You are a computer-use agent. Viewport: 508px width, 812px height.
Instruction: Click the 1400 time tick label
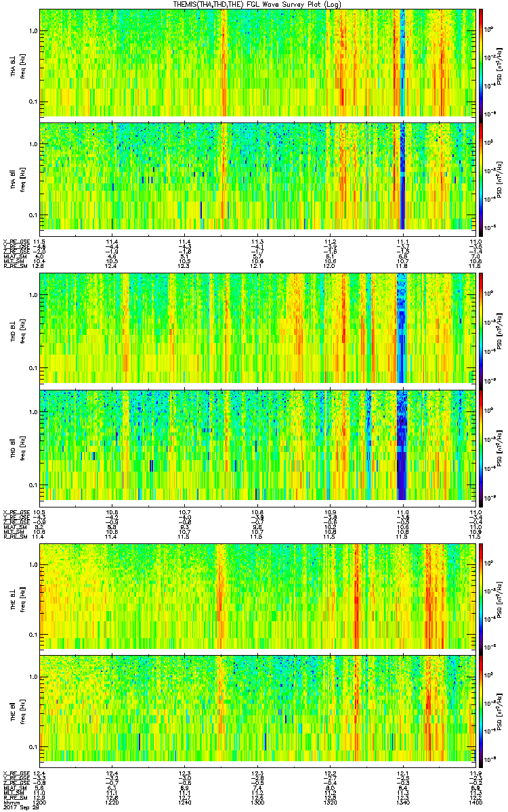pyautogui.click(x=474, y=803)
